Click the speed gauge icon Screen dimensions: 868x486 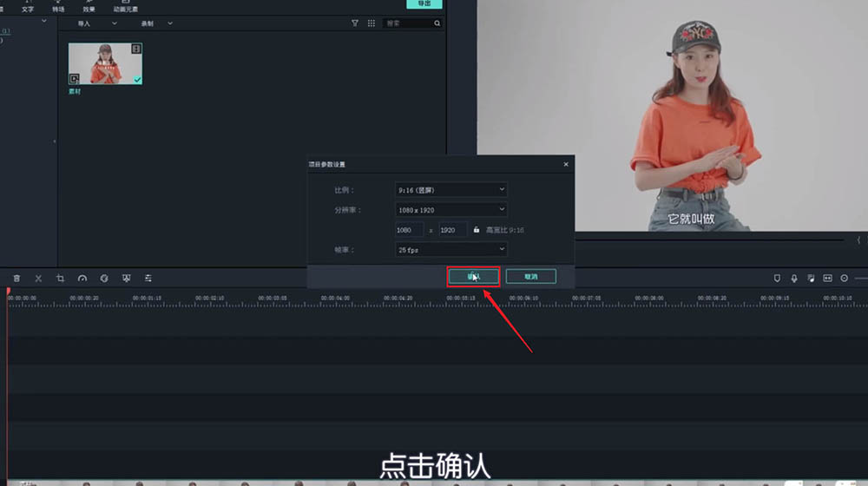[82, 279]
